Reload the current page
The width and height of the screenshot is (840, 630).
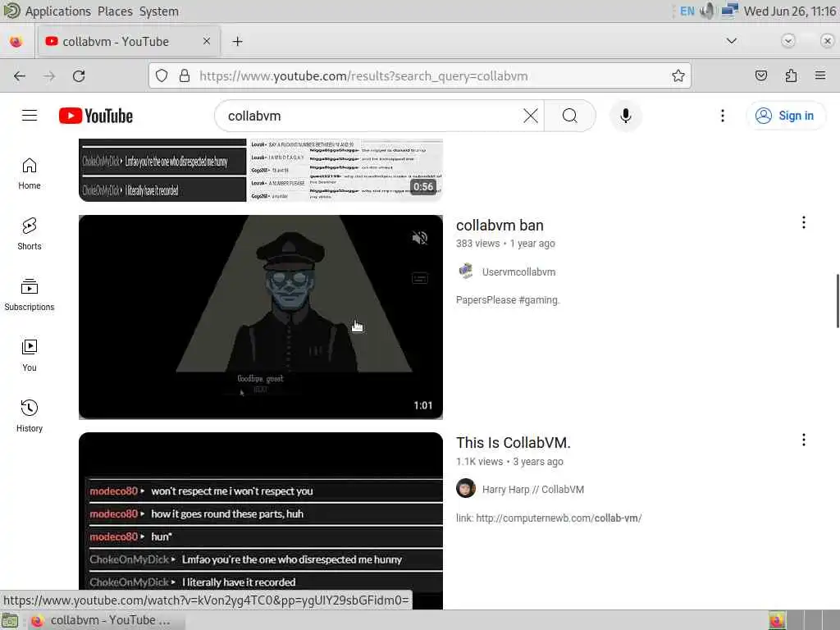pos(79,76)
